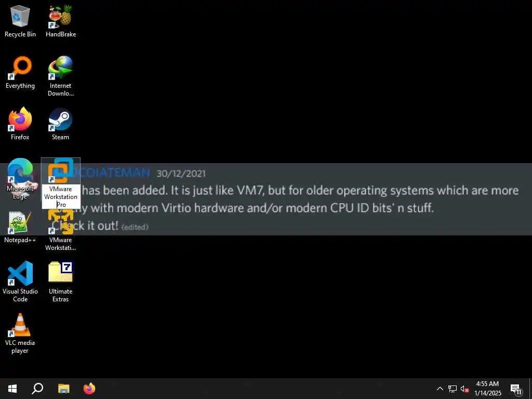The width and height of the screenshot is (532, 399).
Task: Select the Notepad++ desktop shortcut
Action: tap(20, 227)
